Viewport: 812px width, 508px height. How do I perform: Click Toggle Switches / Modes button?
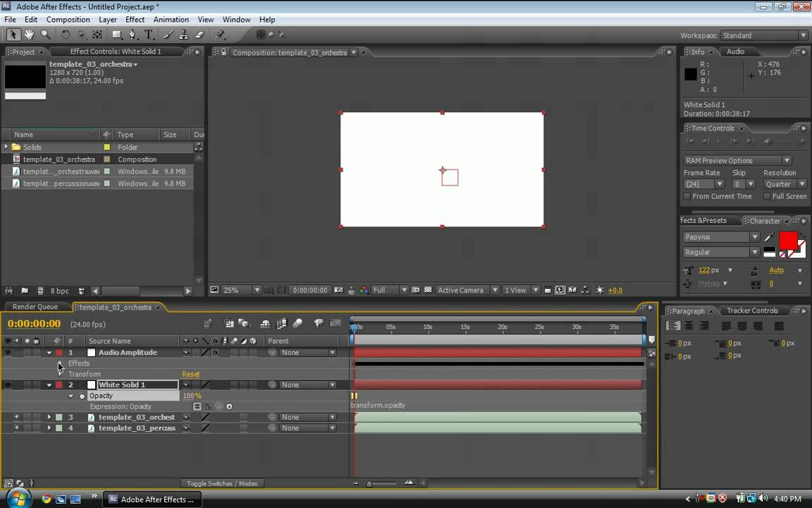[x=221, y=483]
